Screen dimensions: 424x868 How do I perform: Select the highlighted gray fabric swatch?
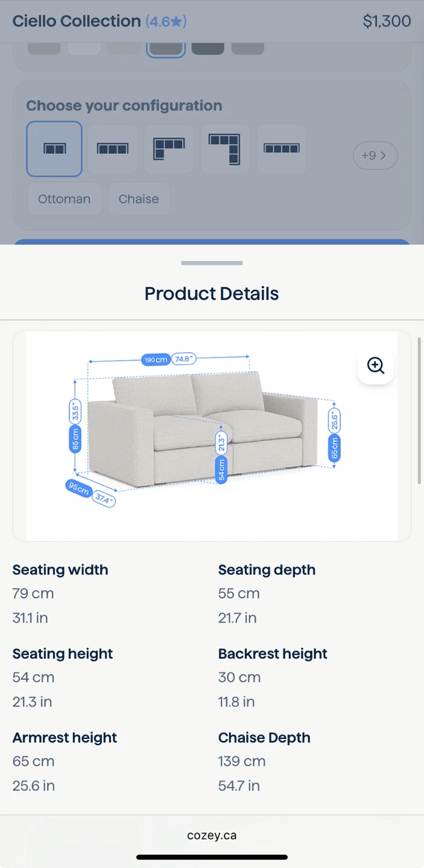pyautogui.click(x=165, y=48)
